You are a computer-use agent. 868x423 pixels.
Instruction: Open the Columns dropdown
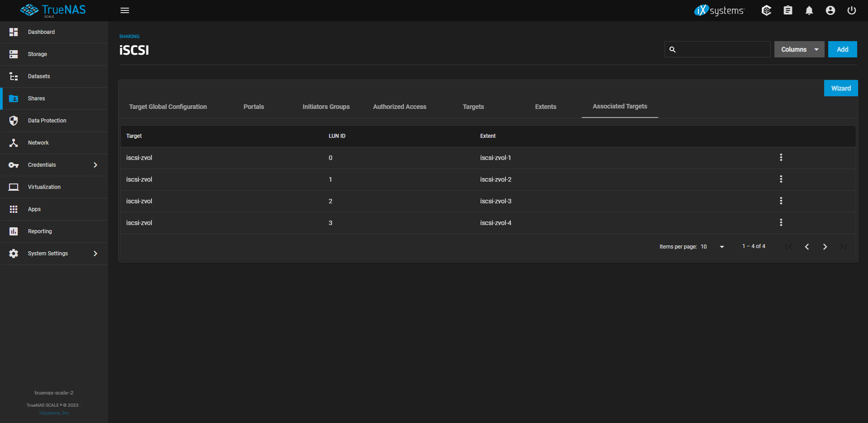(799, 50)
